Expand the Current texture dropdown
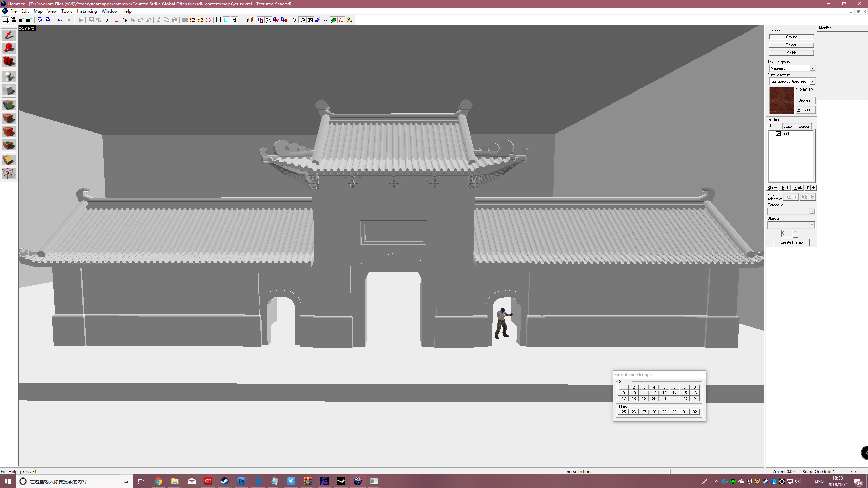Viewport: 868px width, 488px height. [x=812, y=81]
